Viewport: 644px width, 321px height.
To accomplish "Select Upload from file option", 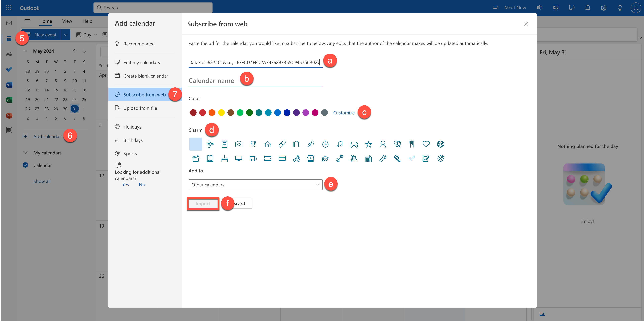I will (x=140, y=108).
